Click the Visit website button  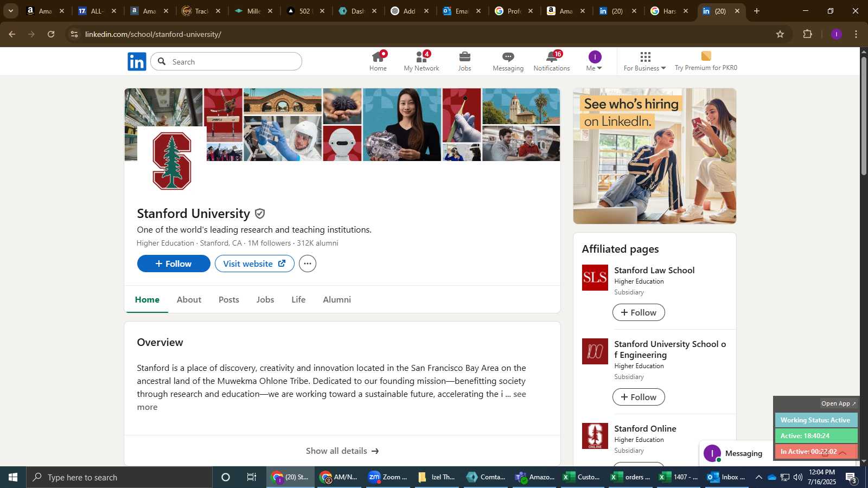point(254,264)
